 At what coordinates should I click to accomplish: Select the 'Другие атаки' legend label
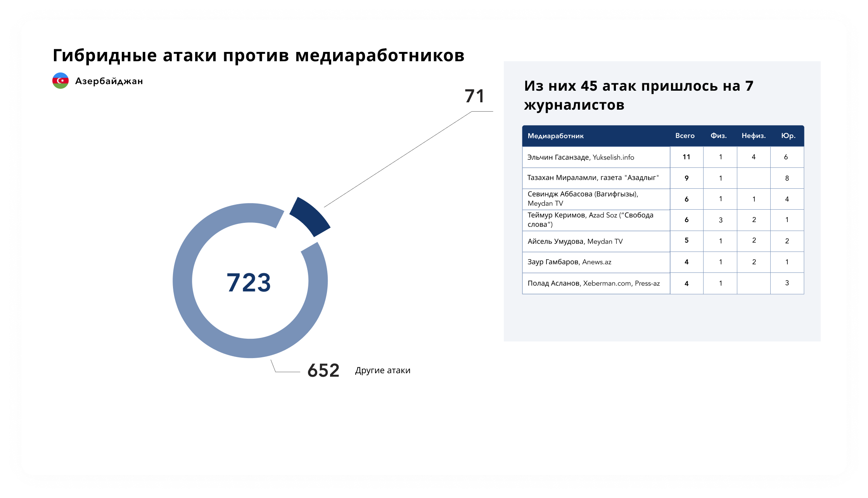point(382,370)
